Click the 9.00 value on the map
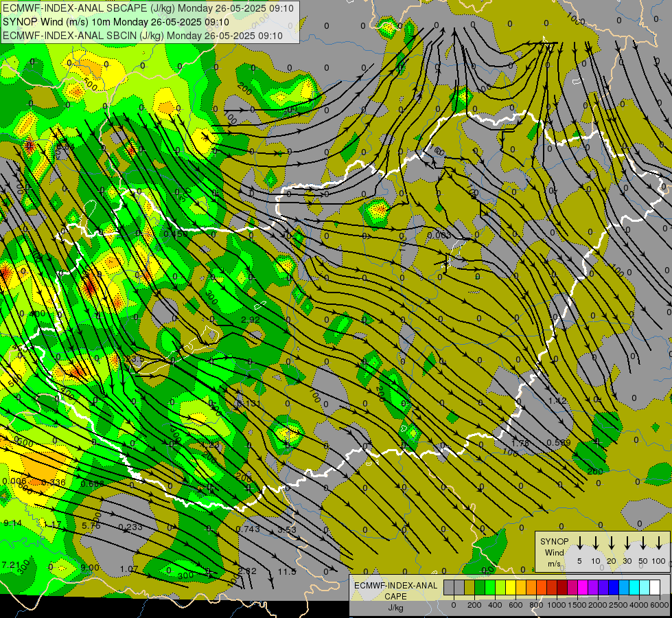Viewport: 672px width, 618px height. pos(90,568)
